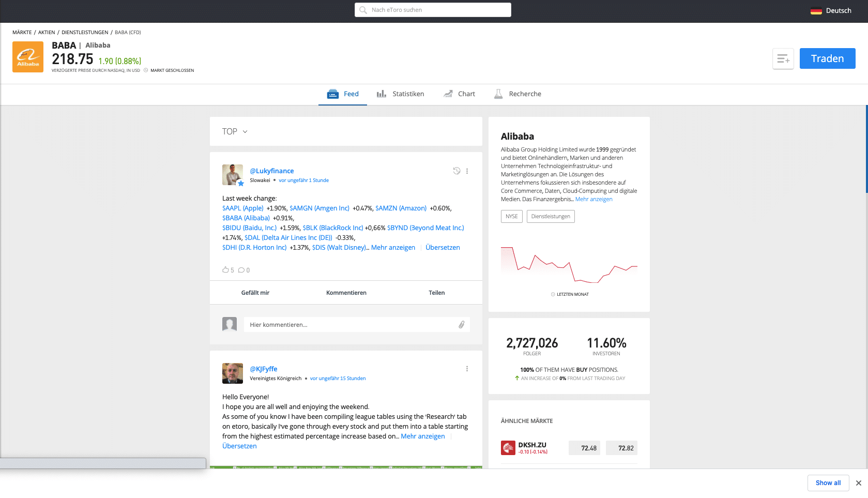Open the $AAPL (Apple) link
This screenshot has height=498, width=868.
tap(243, 208)
